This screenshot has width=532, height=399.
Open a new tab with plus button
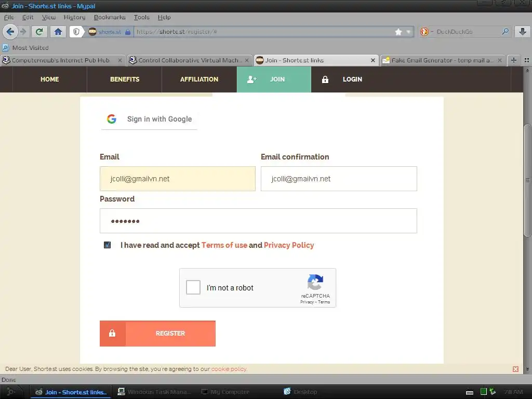514,60
